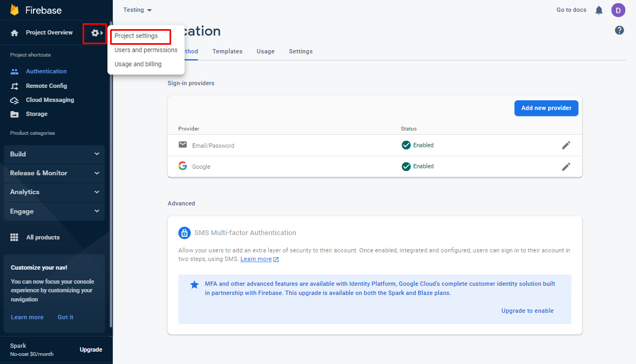Click the Learn more external link icon
The image size is (636, 364).
click(276, 259)
